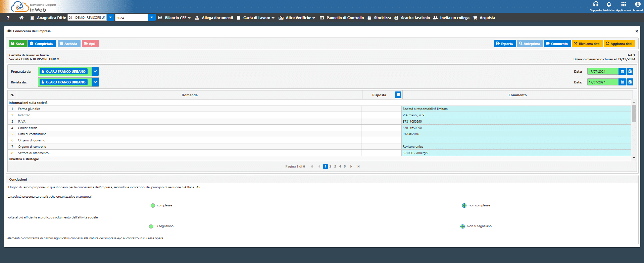Click the Apri button
This screenshot has width=644, height=263.
coord(90,44)
